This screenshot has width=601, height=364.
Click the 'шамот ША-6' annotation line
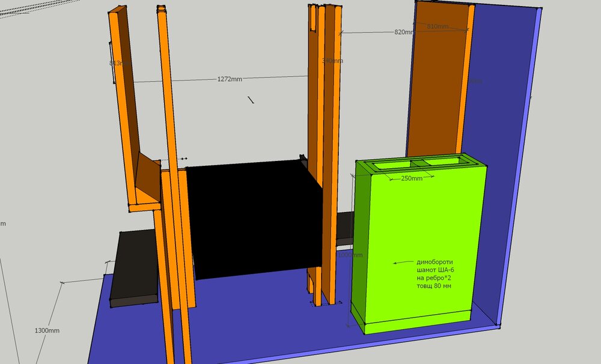click(x=435, y=270)
